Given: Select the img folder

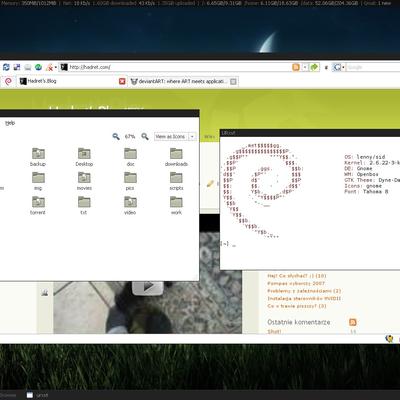Looking at the screenshot, I should pos(38,181).
